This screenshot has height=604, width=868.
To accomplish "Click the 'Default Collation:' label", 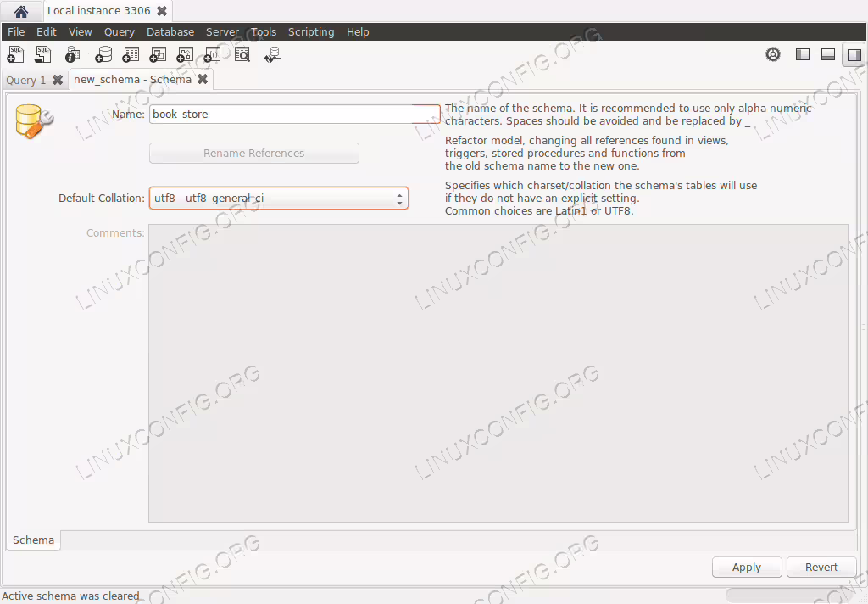I will tap(102, 198).
